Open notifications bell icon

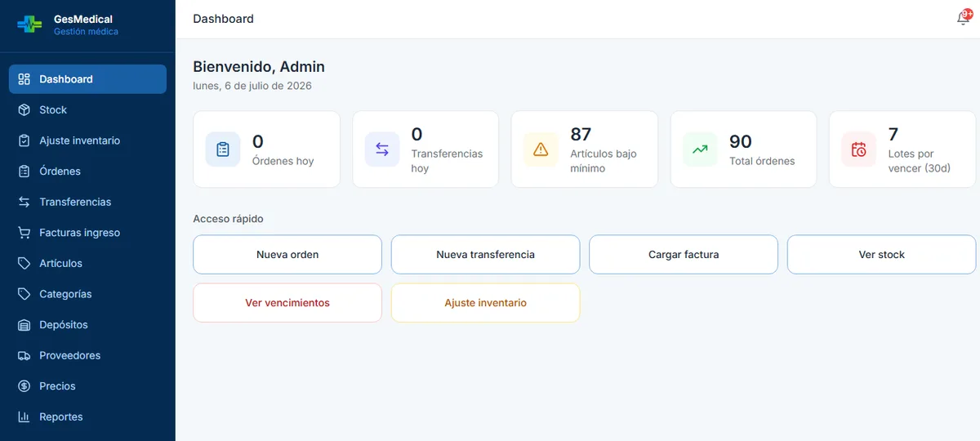[963, 19]
